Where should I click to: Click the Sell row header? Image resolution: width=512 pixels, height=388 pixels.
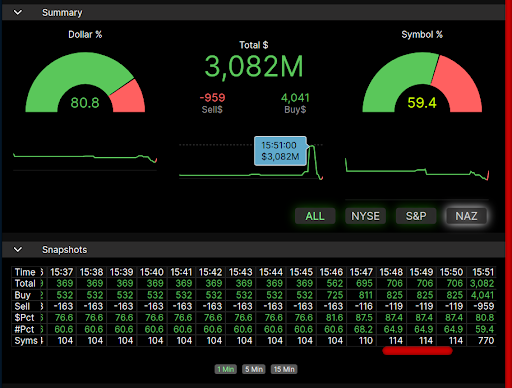(x=22, y=306)
